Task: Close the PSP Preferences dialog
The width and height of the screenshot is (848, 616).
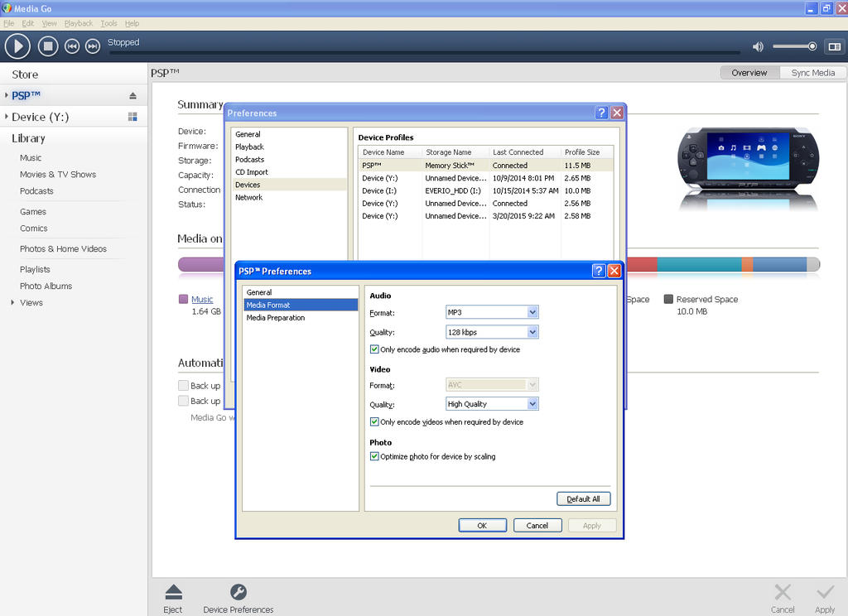Action: point(614,271)
